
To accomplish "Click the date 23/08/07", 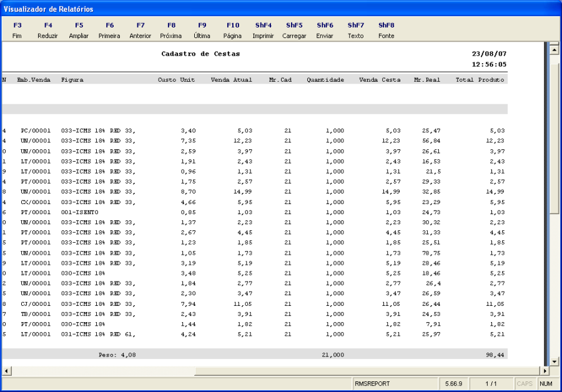I will (x=489, y=54).
